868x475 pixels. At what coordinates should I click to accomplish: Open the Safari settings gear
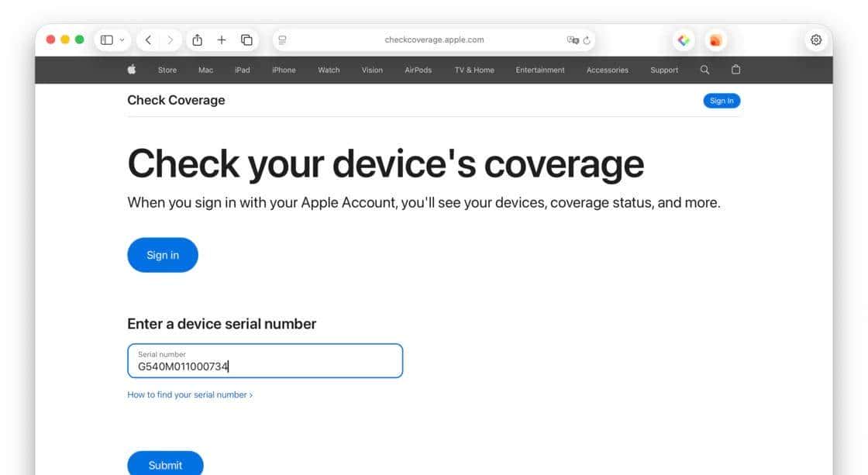click(x=816, y=40)
